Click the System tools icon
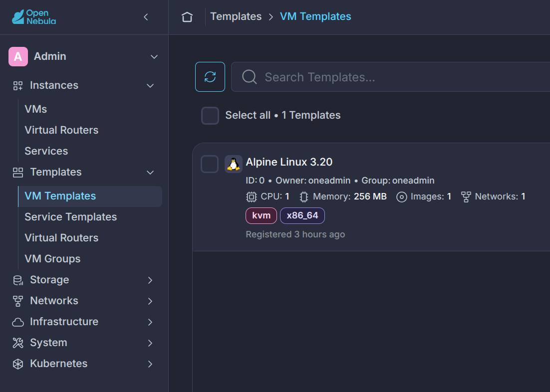Image resolution: width=550 pixels, height=392 pixels. (18, 343)
